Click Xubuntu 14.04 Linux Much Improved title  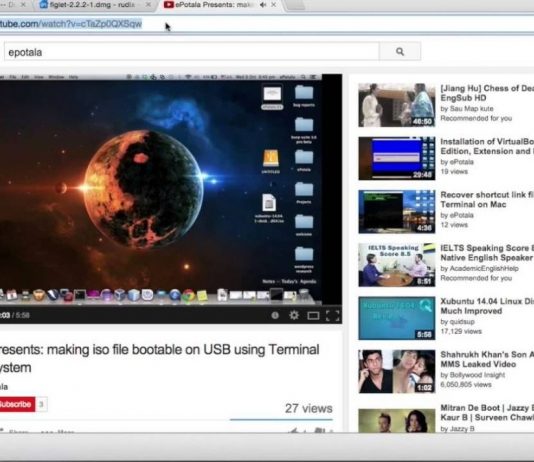[487, 306]
